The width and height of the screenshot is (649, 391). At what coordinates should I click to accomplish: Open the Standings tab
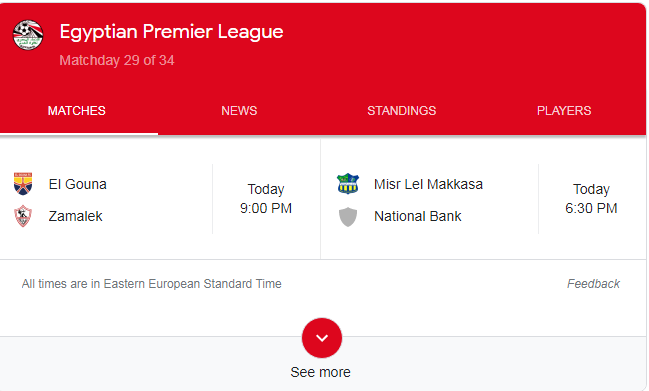click(x=401, y=110)
